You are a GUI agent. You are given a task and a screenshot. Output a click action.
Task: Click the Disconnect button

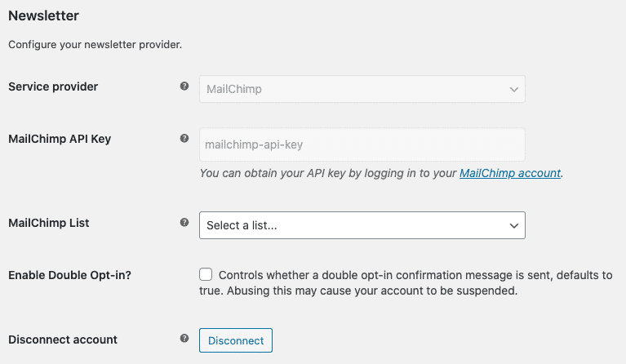click(236, 340)
